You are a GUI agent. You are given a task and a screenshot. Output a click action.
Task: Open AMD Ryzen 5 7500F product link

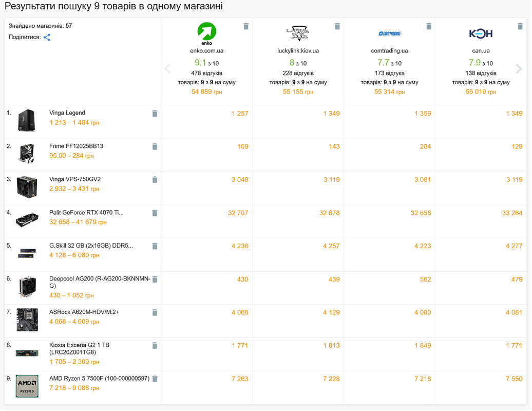point(100,379)
